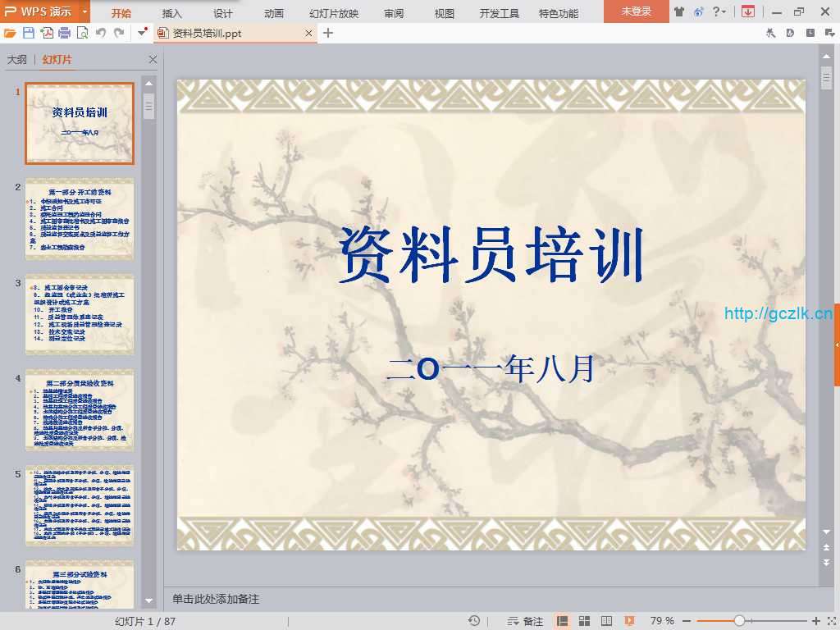Select slide 3 thumbnail in panel
Screen dimensions: 840x630
80,303
